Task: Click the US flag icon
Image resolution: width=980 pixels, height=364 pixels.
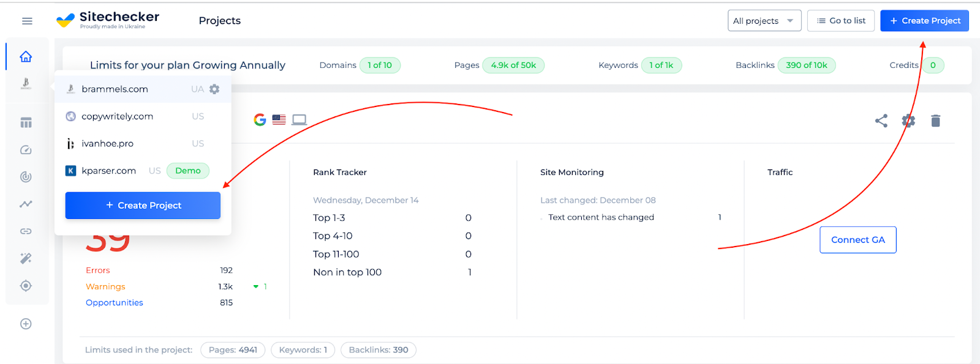Action: click(x=279, y=120)
